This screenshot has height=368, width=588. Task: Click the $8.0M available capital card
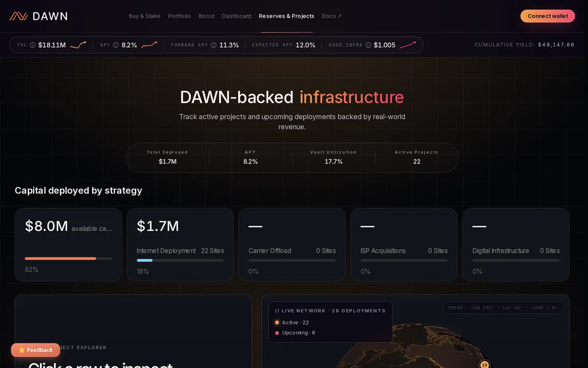click(x=68, y=245)
